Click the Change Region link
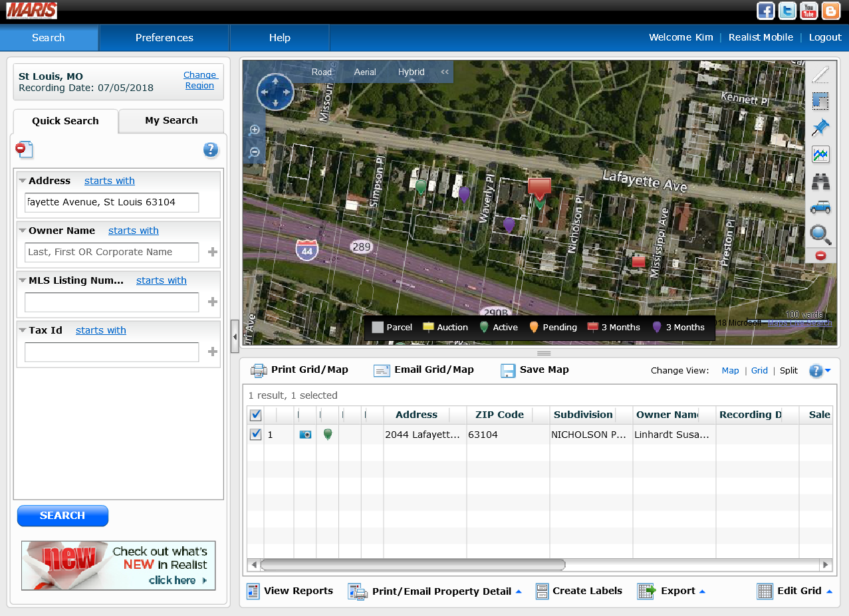The height and width of the screenshot is (616, 849). (199, 80)
